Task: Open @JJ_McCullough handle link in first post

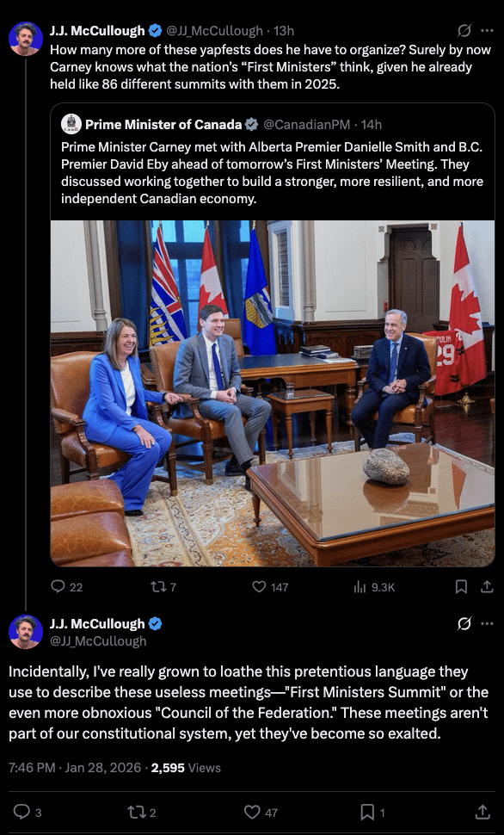Action: pyautogui.click(x=214, y=31)
